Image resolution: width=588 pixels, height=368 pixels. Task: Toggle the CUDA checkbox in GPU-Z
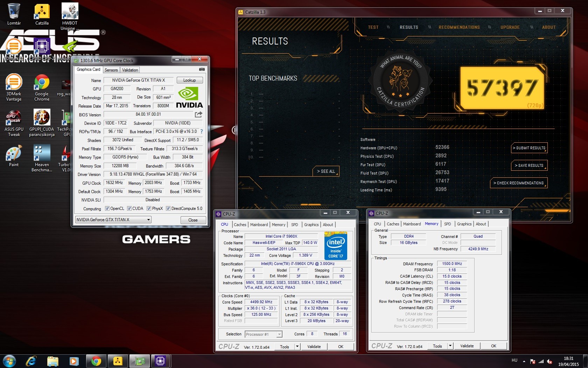coord(129,209)
